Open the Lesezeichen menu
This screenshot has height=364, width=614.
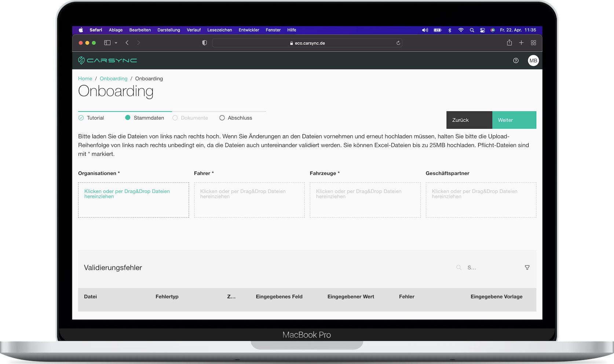click(220, 30)
